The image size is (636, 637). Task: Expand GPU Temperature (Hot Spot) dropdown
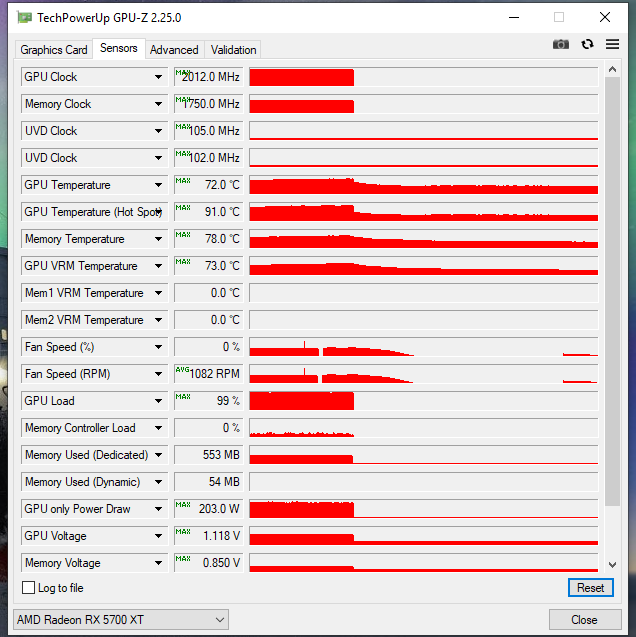158,212
